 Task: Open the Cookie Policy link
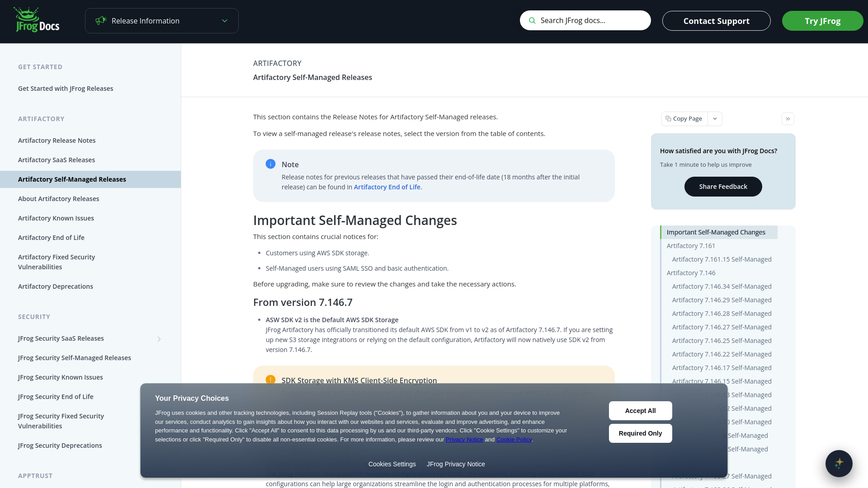(514, 440)
